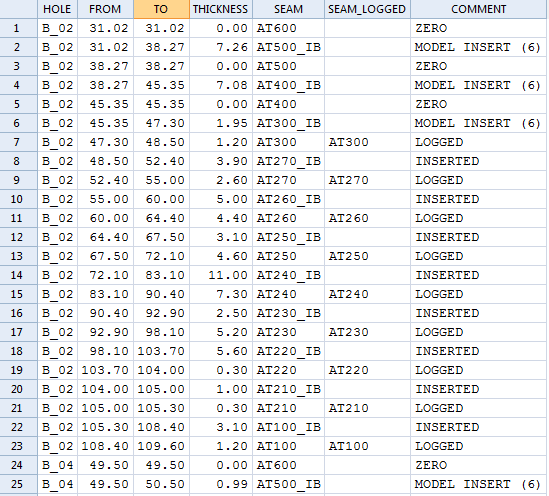
Task: Select row header number 25
Action: pyautogui.click(x=19, y=484)
